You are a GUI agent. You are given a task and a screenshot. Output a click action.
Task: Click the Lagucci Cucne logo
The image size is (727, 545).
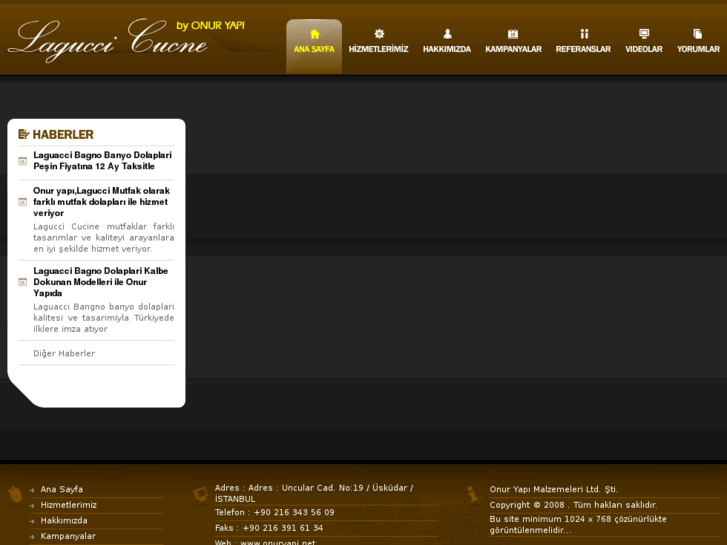108,41
